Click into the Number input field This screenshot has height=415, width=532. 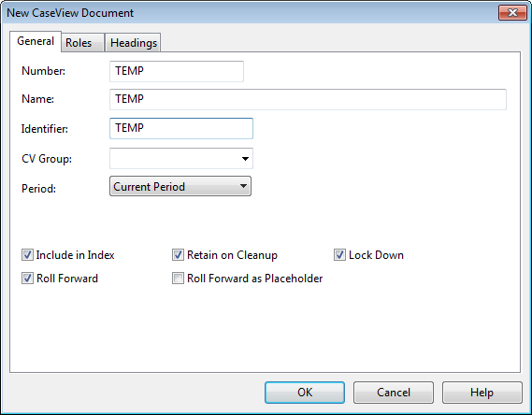pyautogui.click(x=177, y=71)
